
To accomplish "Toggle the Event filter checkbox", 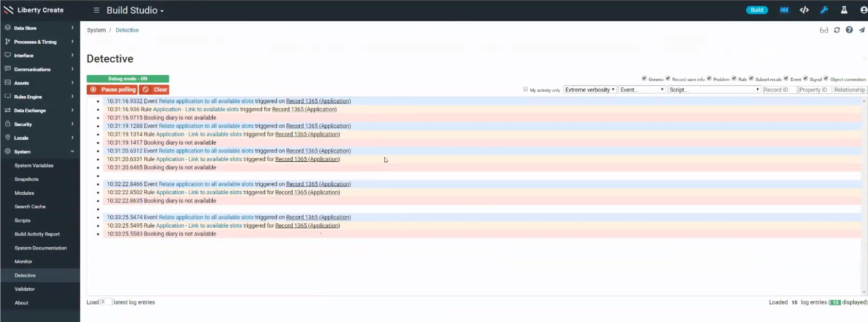I will [x=786, y=78].
